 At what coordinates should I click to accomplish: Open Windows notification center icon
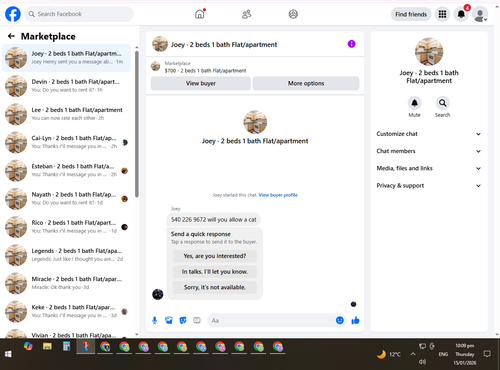tap(487, 354)
